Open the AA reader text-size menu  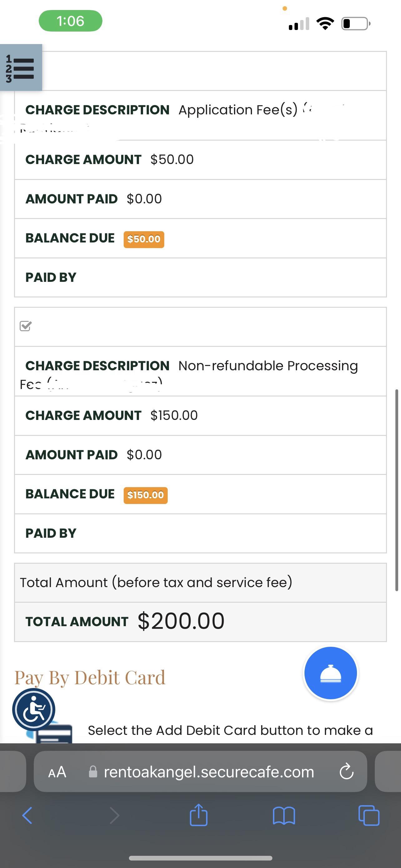(57, 772)
